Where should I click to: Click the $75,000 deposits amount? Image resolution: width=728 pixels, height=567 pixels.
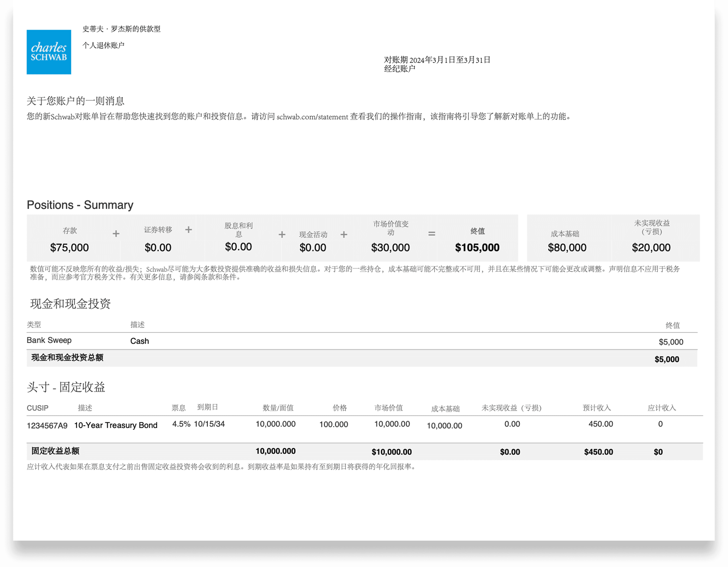(x=69, y=247)
